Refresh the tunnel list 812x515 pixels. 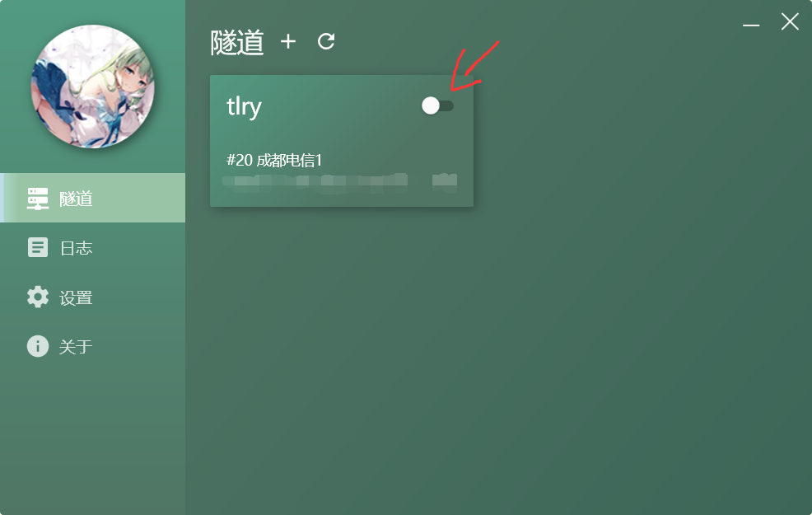coord(326,41)
